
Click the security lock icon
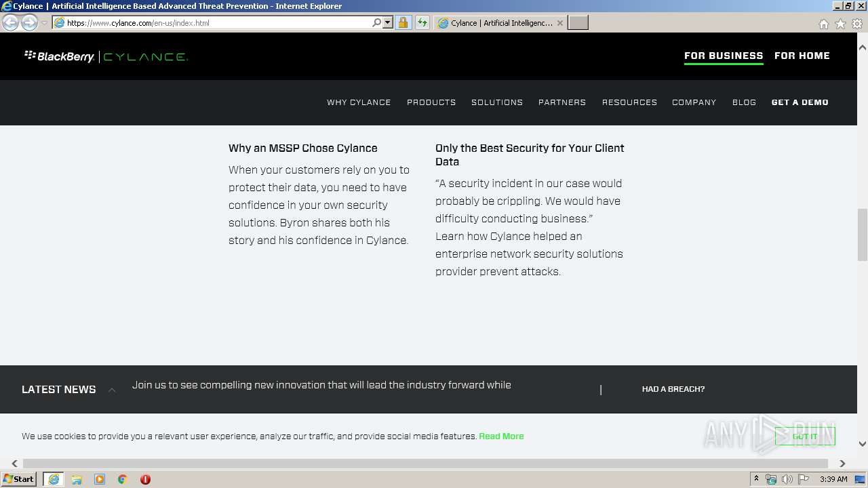[x=403, y=23]
